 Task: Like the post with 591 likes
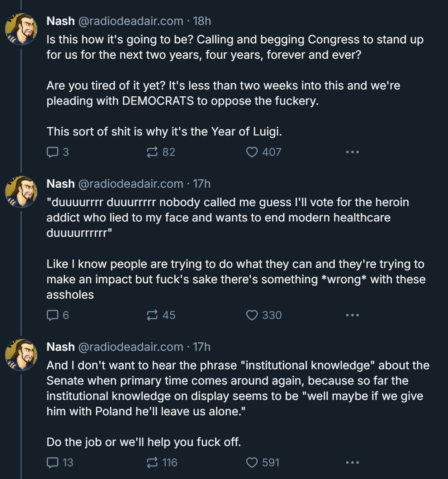[x=263, y=463]
